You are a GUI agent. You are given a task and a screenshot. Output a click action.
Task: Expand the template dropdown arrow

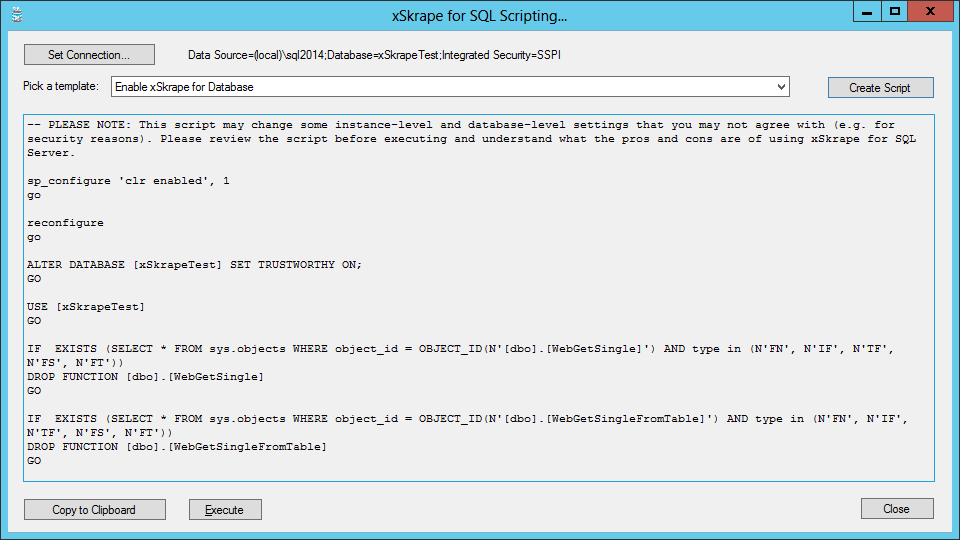click(781, 87)
